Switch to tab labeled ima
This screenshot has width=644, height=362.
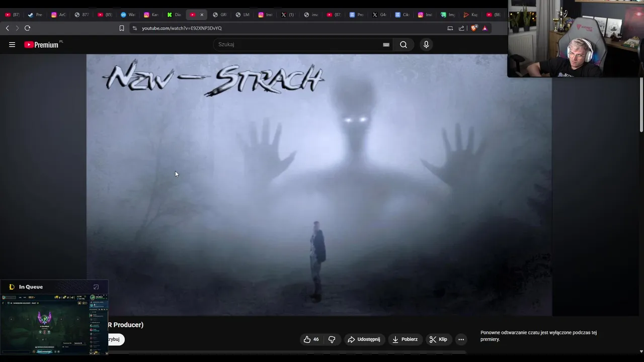pyautogui.click(x=311, y=15)
